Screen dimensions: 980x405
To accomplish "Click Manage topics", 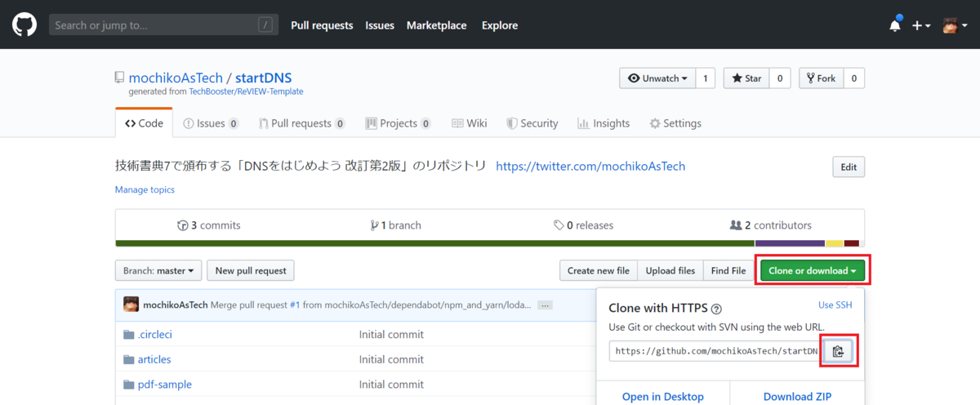I will pos(145,189).
